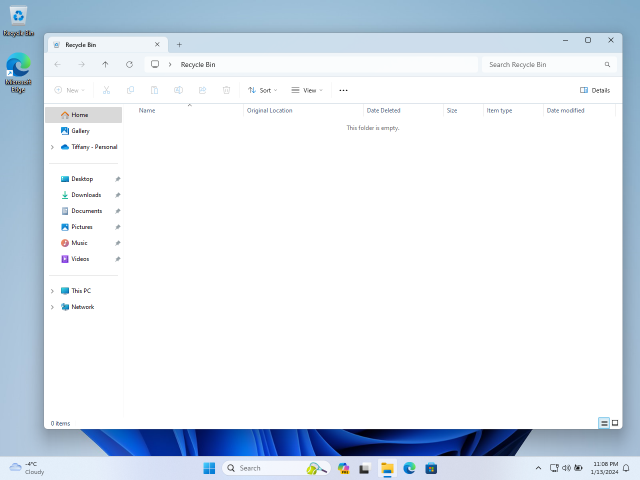Toggle the Details pane
The height and width of the screenshot is (480, 640).
[x=595, y=90]
